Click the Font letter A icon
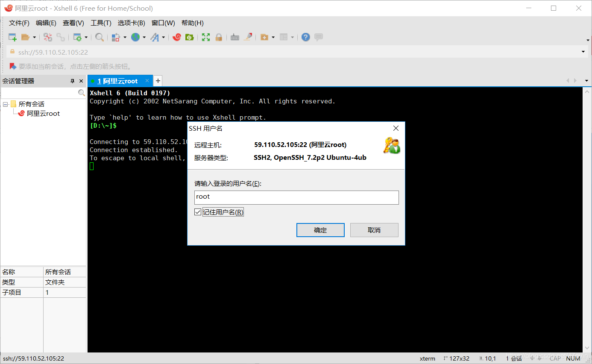The image size is (592, 364). [x=155, y=37]
